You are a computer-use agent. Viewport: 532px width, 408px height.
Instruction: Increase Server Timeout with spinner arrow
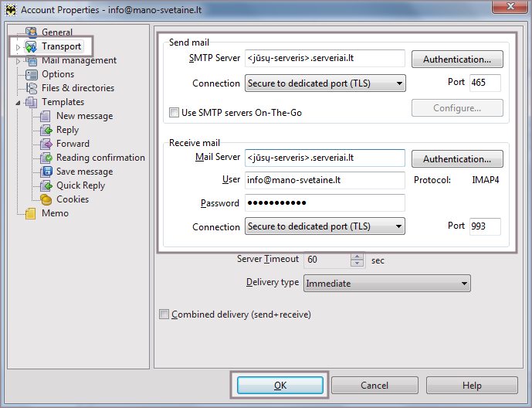tap(357, 257)
